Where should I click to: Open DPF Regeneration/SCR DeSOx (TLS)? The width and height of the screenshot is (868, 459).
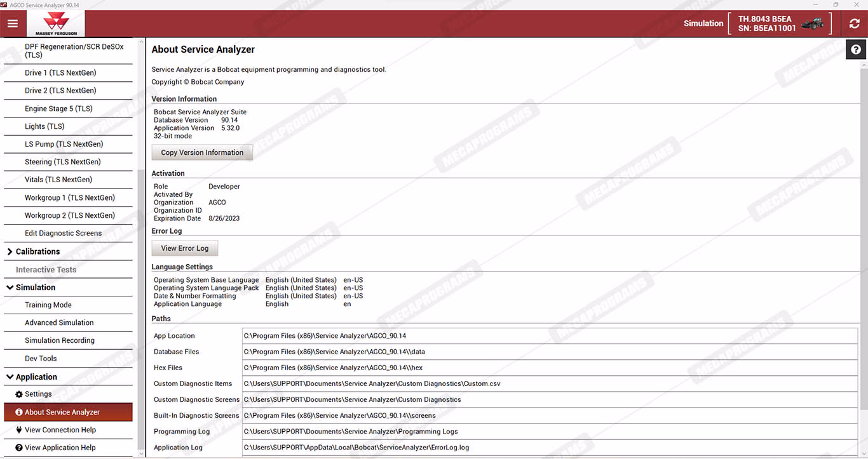69,51
